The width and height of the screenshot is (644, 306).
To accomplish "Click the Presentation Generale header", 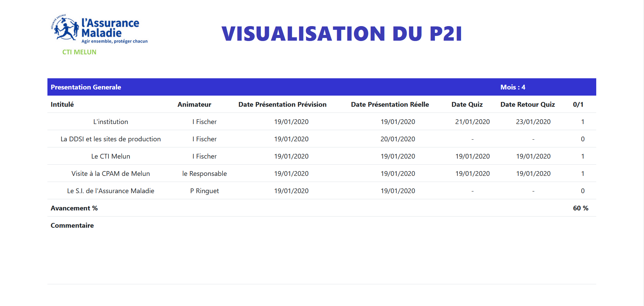I will coord(86,87).
